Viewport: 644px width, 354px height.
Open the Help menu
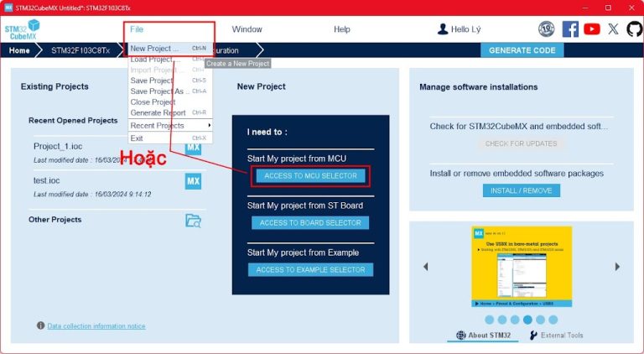(342, 29)
